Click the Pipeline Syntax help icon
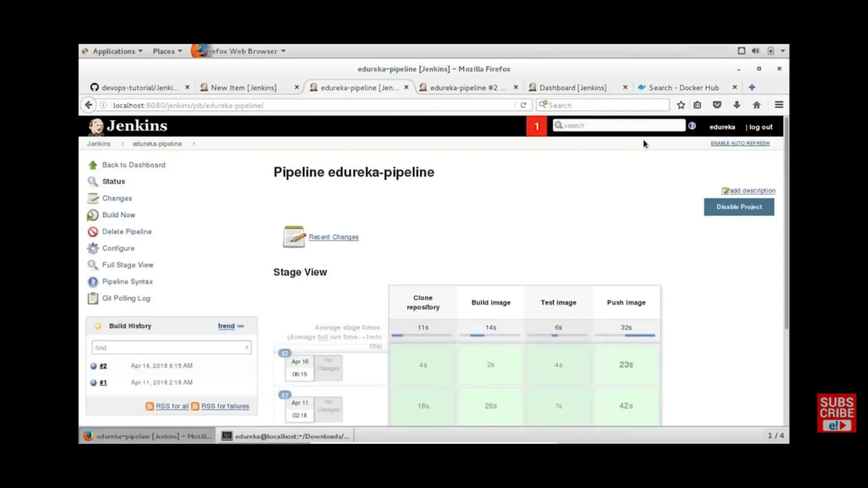Screen dimensions: 868x488 tap(93, 282)
